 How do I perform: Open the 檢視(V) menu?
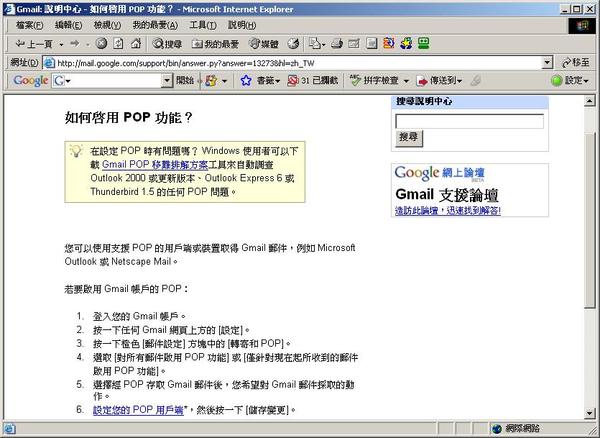(108, 25)
